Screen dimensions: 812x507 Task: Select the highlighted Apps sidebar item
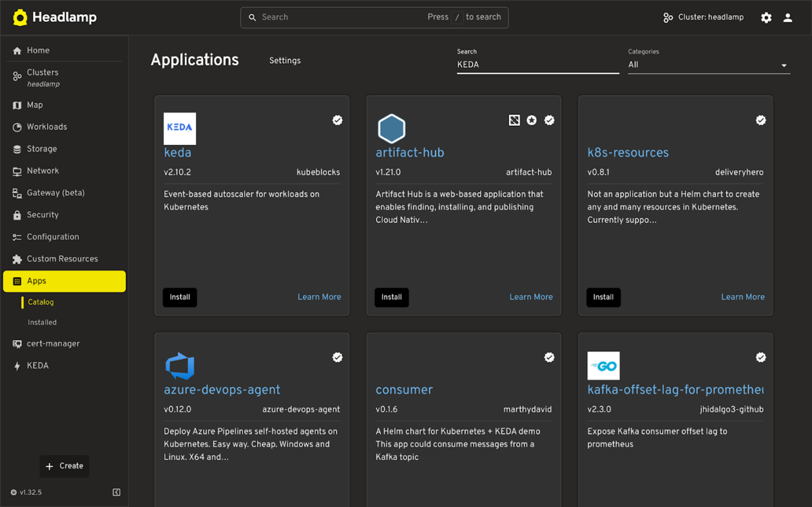tap(64, 281)
